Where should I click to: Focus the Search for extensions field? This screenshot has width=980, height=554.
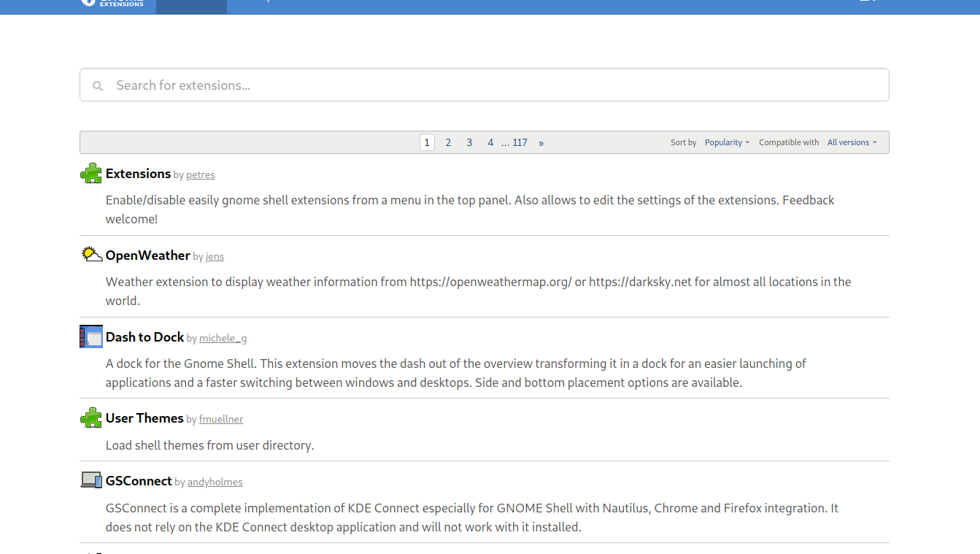click(485, 85)
